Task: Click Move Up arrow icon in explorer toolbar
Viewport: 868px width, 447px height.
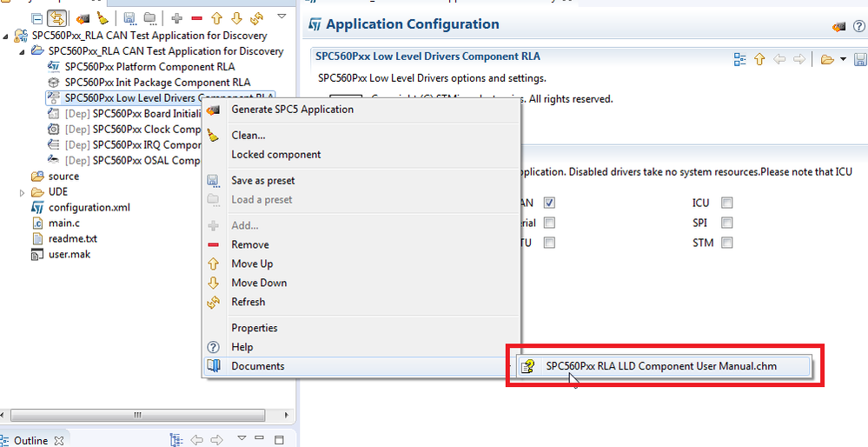Action: [216, 18]
